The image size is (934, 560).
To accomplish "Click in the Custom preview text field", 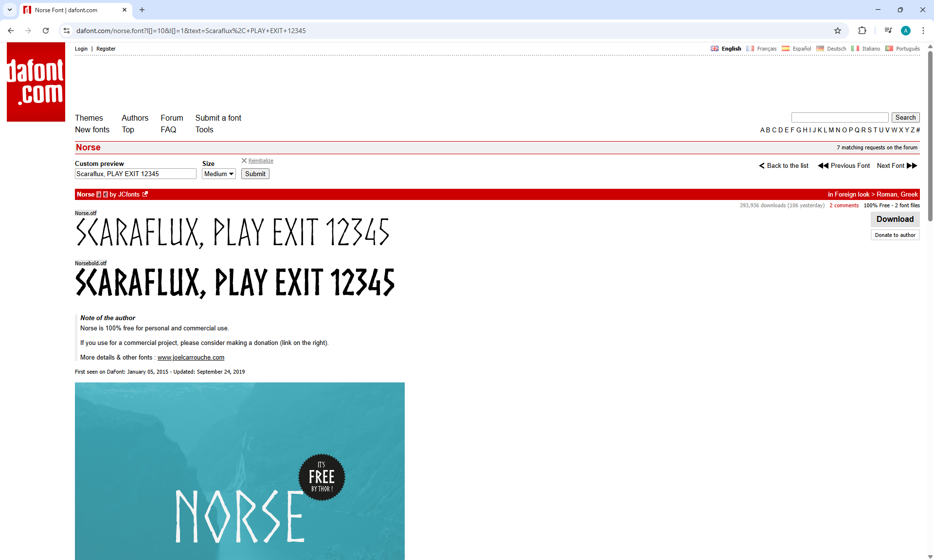I will pyautogui.click(x=135, y=174).
